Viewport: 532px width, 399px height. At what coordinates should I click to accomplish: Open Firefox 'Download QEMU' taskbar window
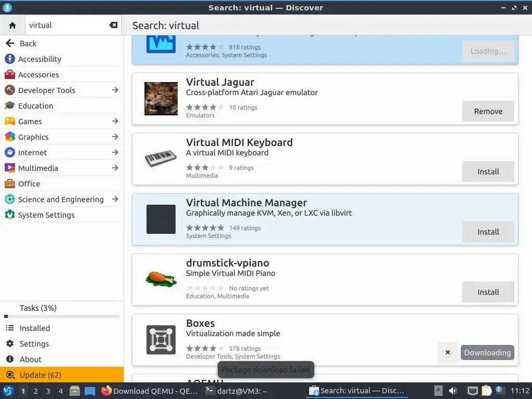point(150,391)
